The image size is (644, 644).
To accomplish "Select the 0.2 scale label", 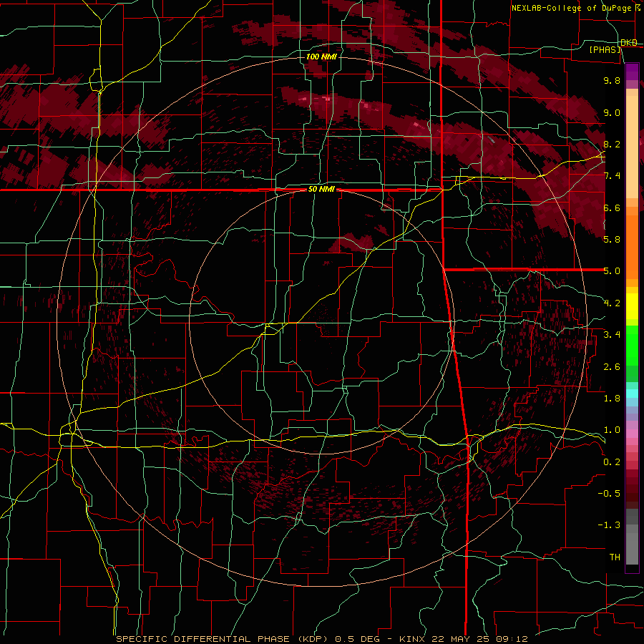I will coord(612,462).
